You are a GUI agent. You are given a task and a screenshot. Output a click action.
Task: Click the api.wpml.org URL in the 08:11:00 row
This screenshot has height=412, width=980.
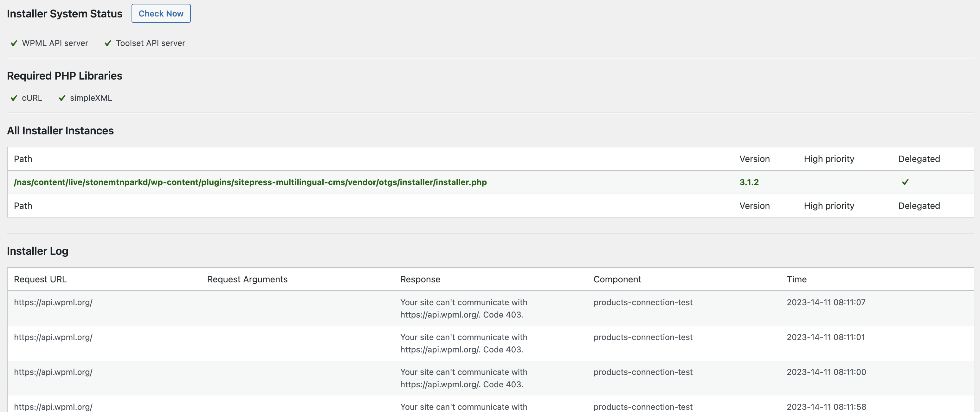pyautogui.click(x=53, y=372)
